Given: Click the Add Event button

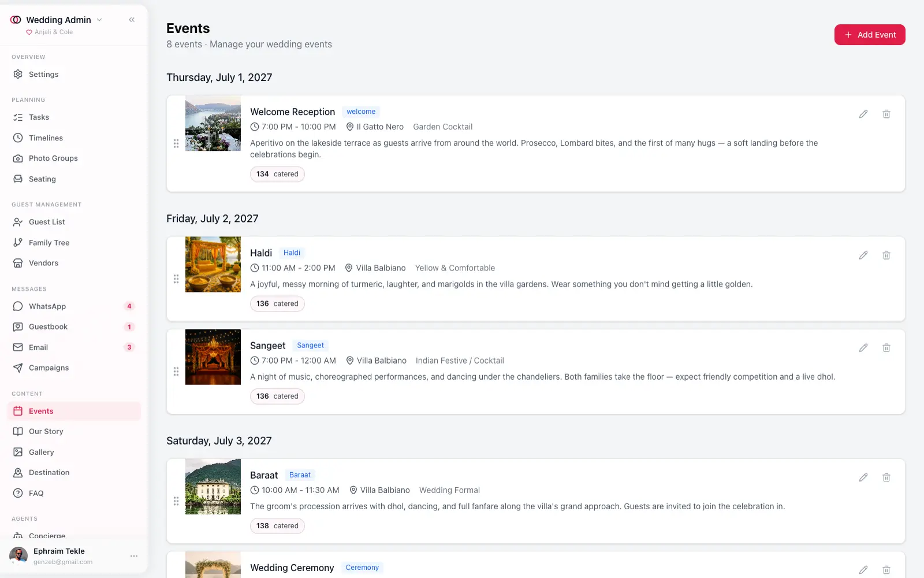Looking at the screenshot, I should [870, 35].
